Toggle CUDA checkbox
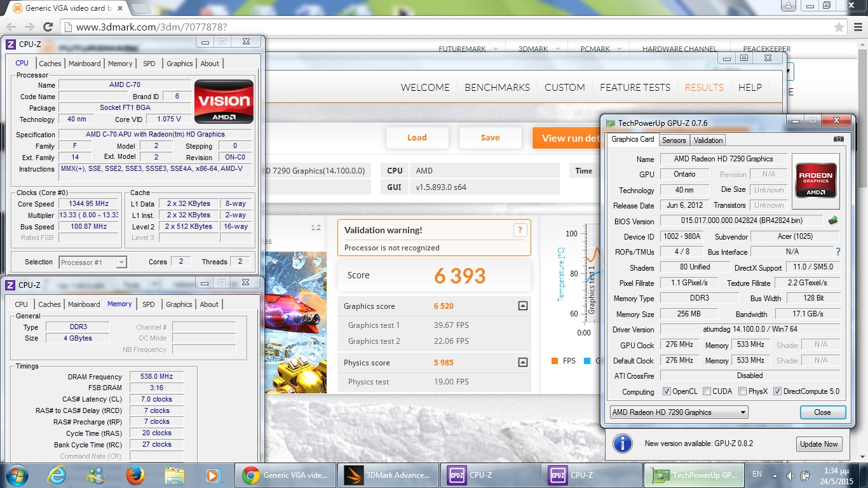The image size is (868, 488). click(707, 391)
